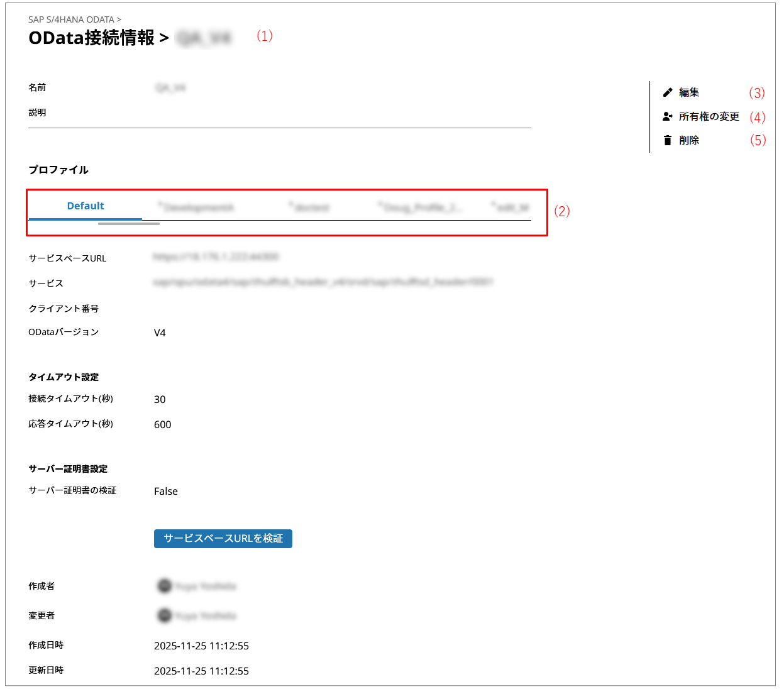This screenshot has width=784, height=689.
Task: Click the 所有権の変更 text label
Action: (x=709, y=116)
